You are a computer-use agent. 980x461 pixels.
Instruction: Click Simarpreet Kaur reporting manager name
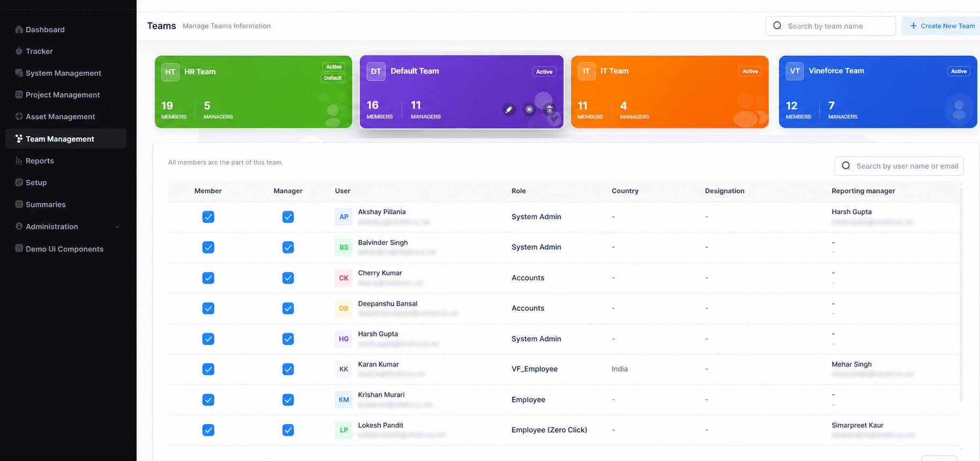(857, 425)
